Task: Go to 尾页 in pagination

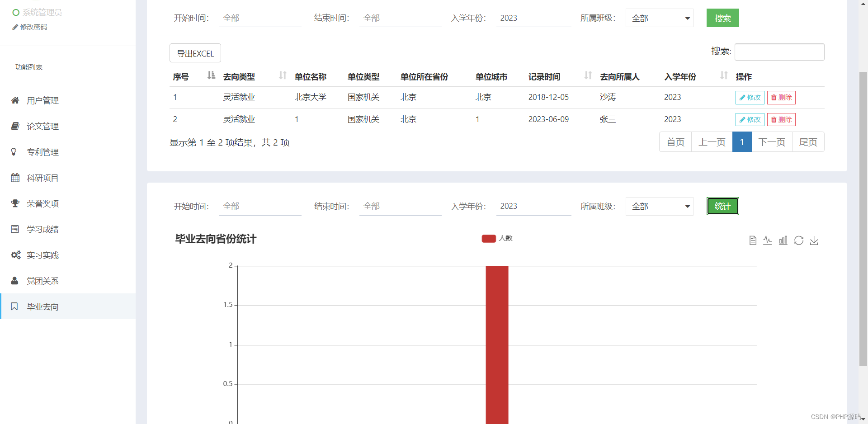Action: point(808,142)
